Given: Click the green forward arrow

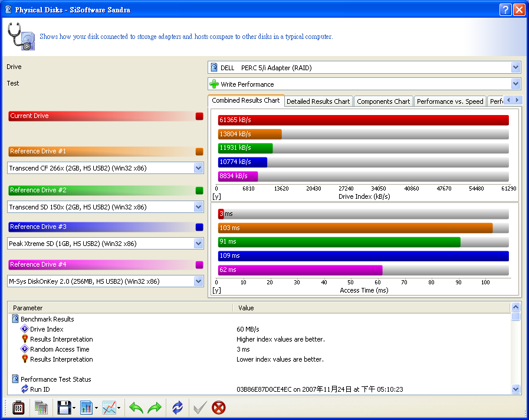Looking at the screenshot, I should tap(155, 408).
